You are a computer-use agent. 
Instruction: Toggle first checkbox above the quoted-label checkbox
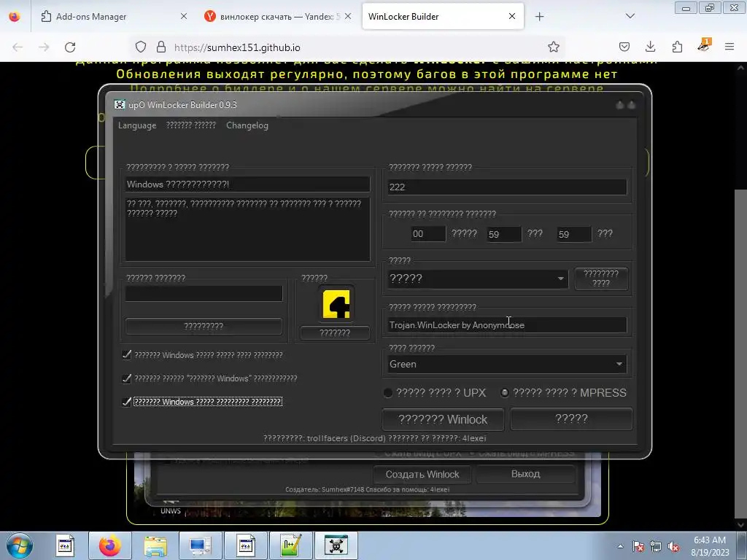click(x=127, y=355)
